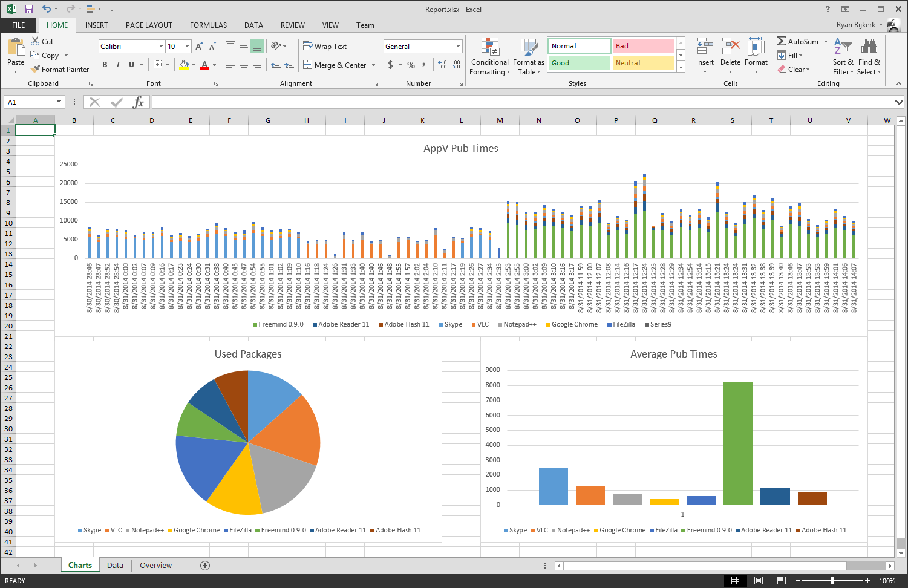908x588 pixels.
Task: Click Decrease Decimal icon
Action: [x=456, y=65]
